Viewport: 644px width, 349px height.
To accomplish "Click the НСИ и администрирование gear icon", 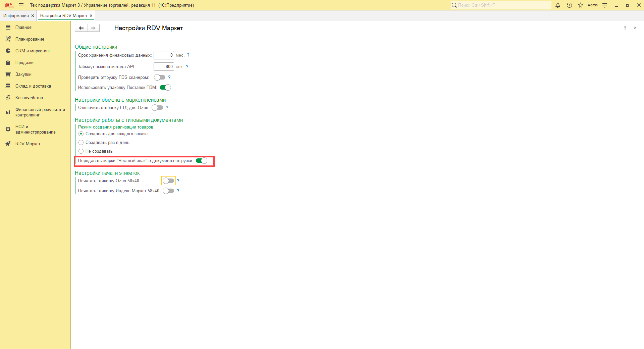I will (8, 129).
